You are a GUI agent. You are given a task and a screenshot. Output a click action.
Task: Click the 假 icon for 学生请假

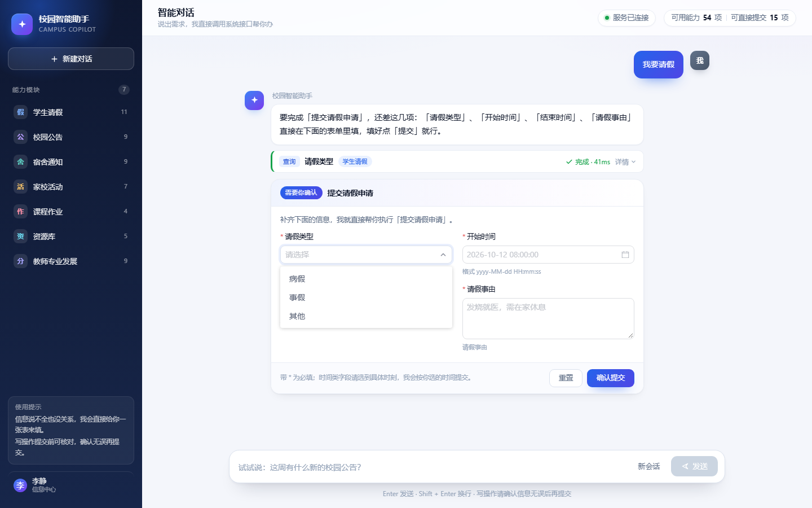(x=20, y=112)
